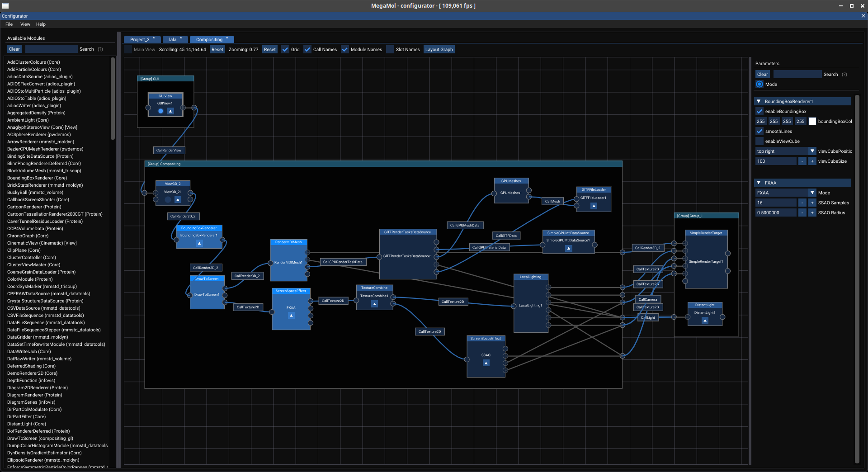Click the parameter arrow on GUIView1 node

tap(170, 111)
